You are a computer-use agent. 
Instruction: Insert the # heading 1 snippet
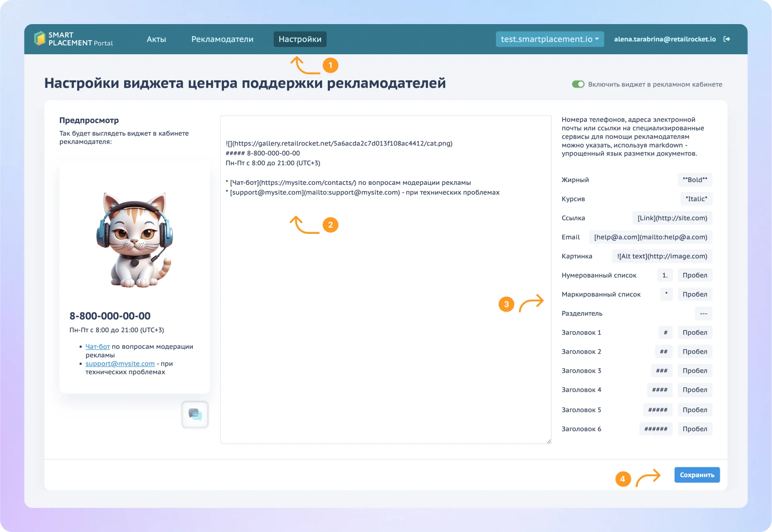665,332
